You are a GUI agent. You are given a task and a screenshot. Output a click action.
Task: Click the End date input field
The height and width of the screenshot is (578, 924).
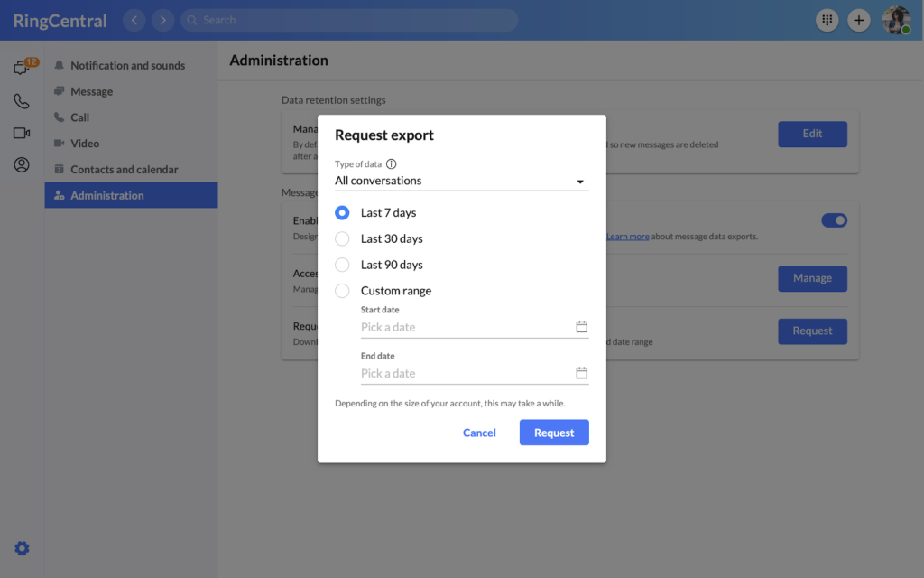465,373
